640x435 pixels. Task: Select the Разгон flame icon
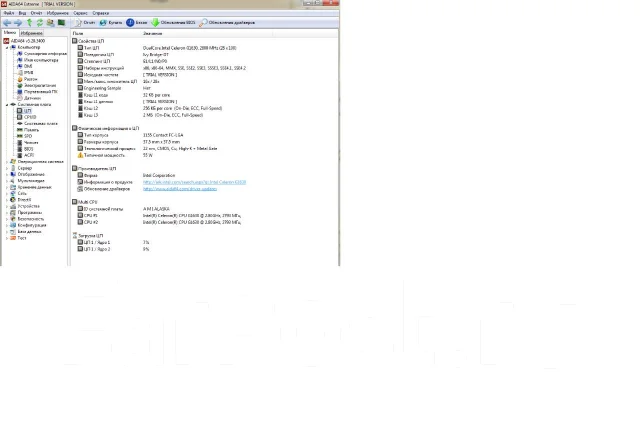pos(19,79)
